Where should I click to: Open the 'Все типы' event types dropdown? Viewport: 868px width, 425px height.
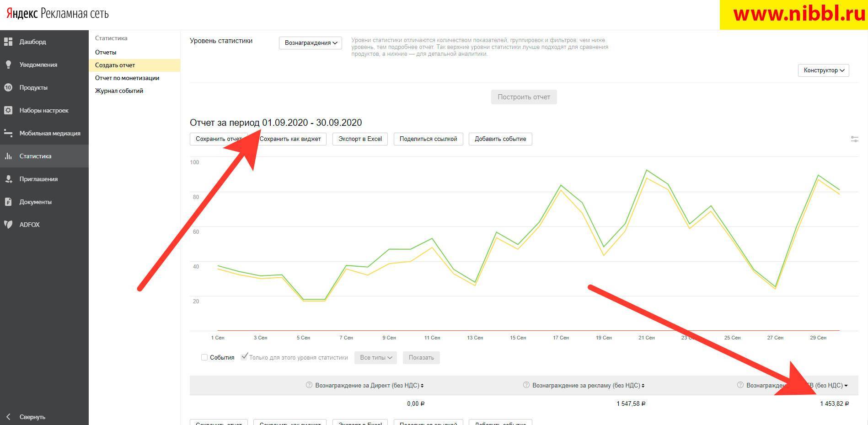(x=375, y=357)
